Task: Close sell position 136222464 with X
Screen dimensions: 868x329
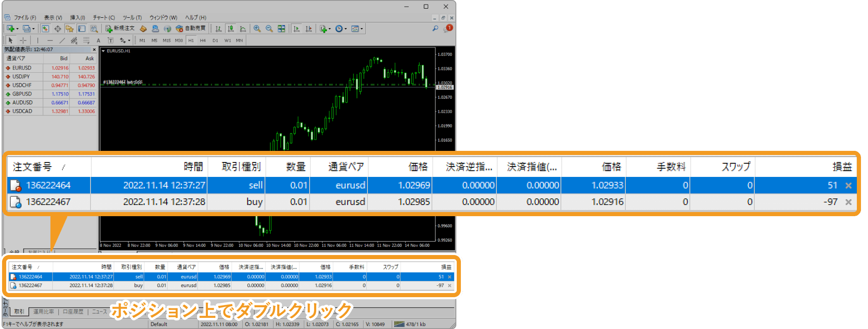Action: (449, 277)
